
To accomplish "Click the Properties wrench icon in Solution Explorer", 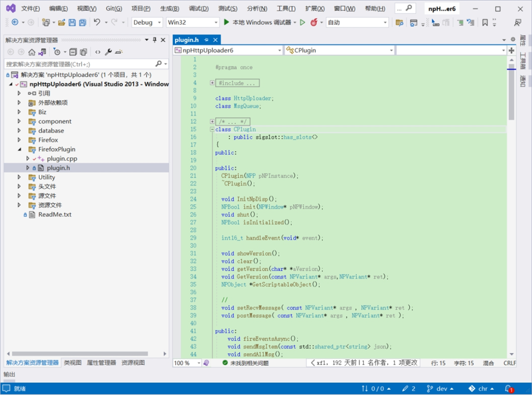I will click(x=109, y=51).
